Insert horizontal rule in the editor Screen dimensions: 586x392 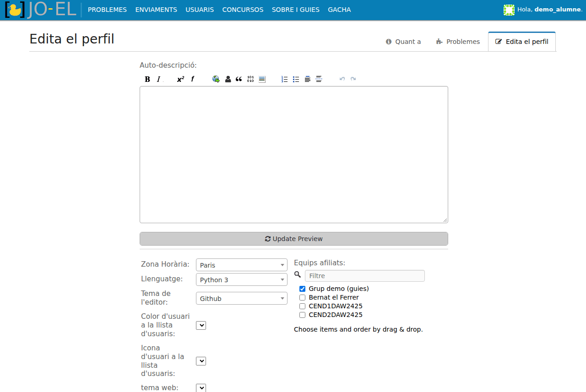click(319, 79)
